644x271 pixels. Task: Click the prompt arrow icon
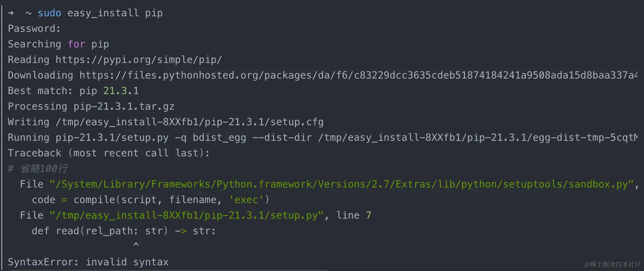pyautogui.click(x=11, y=13)
